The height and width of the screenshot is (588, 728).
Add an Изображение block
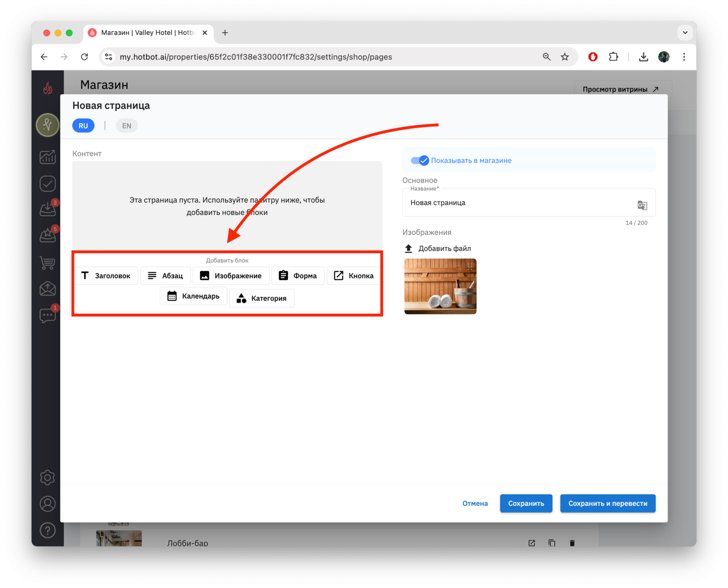231,276
